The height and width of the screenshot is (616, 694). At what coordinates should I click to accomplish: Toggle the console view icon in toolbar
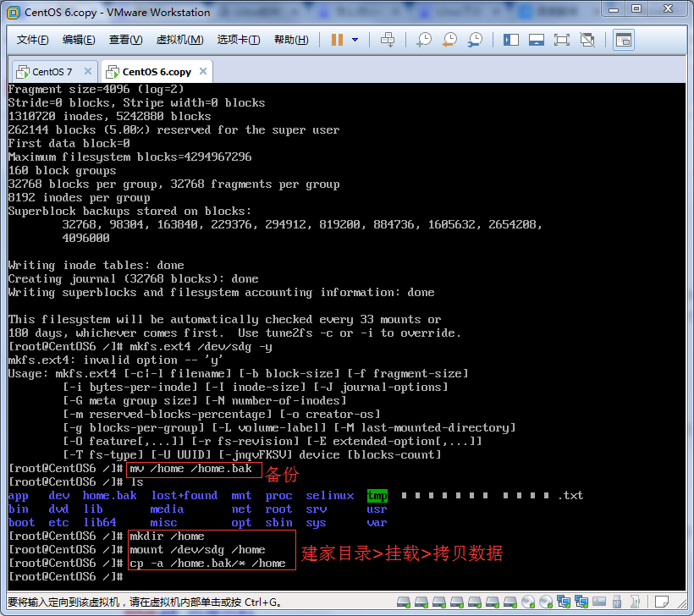[x=624, y=41]
